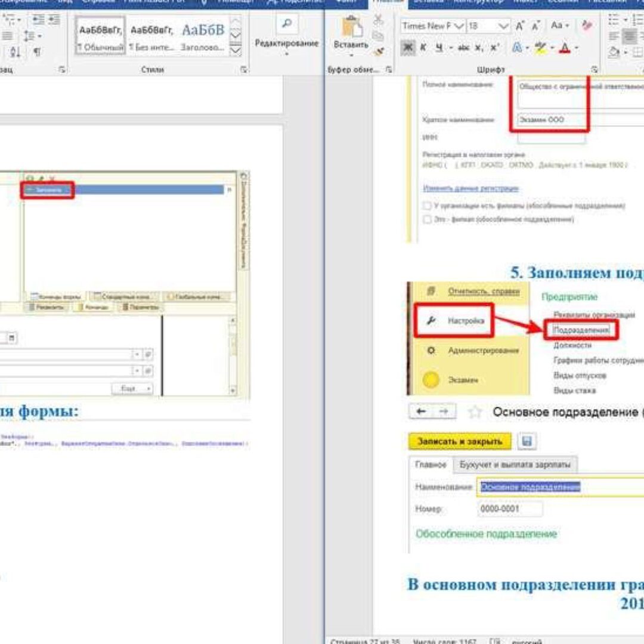Toggle the show paragraph marks (¶) icon
Viewport: 644px width, 644px height.
(37, 52)
